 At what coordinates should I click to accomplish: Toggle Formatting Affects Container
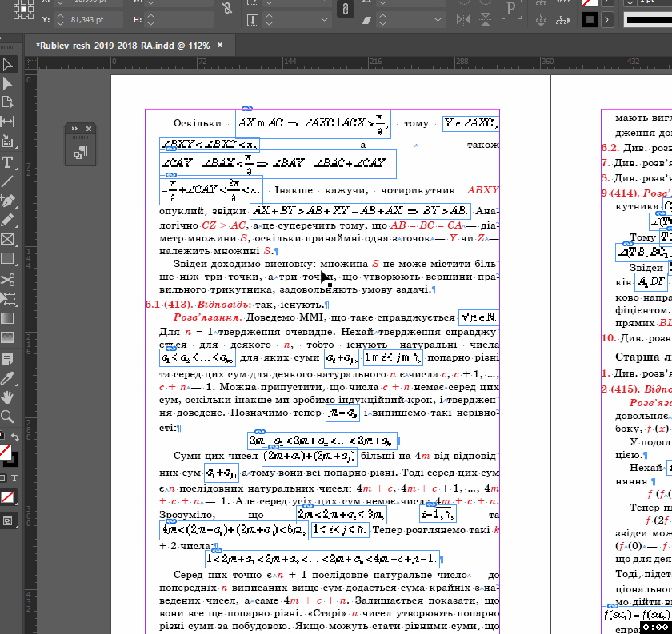pos(2,478)
